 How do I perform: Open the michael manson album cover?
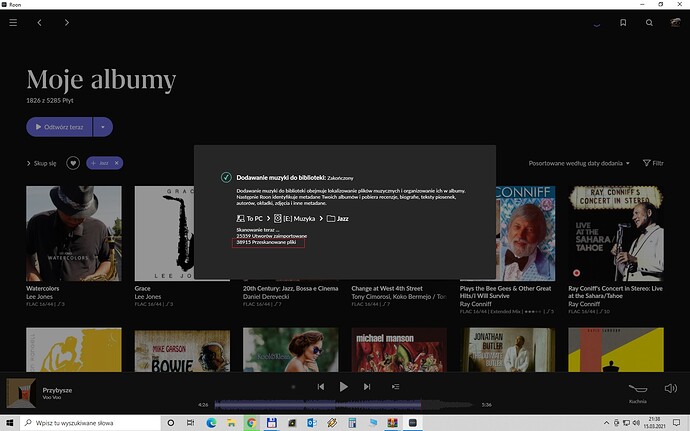tap(399, 350)
